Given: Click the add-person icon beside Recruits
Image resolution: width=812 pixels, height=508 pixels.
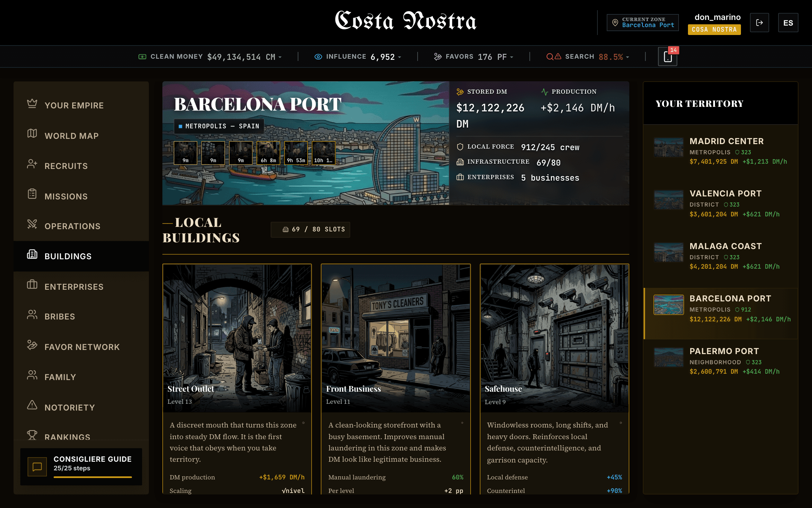Looking at the screenshot, I should (x=32, y=164).
